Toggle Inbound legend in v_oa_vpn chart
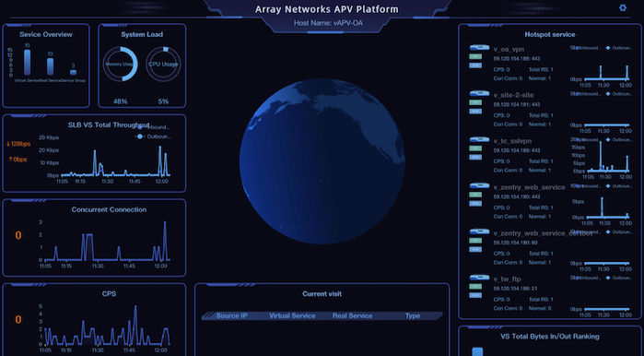The height and width of the screenshot is (356, 644). [x=588, y=48]
